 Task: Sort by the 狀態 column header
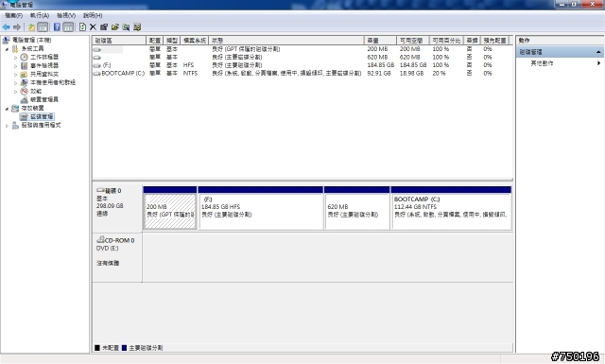tap(286, 41)
